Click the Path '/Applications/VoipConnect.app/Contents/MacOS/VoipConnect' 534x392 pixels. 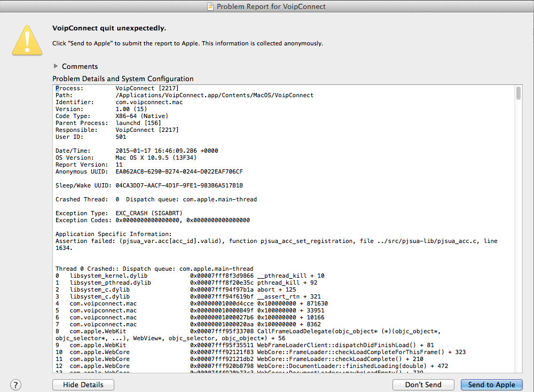point(214,95)
